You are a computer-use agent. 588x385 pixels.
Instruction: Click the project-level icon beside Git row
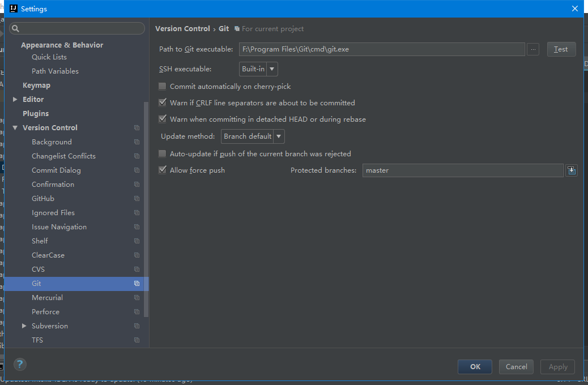pos(137,284)
